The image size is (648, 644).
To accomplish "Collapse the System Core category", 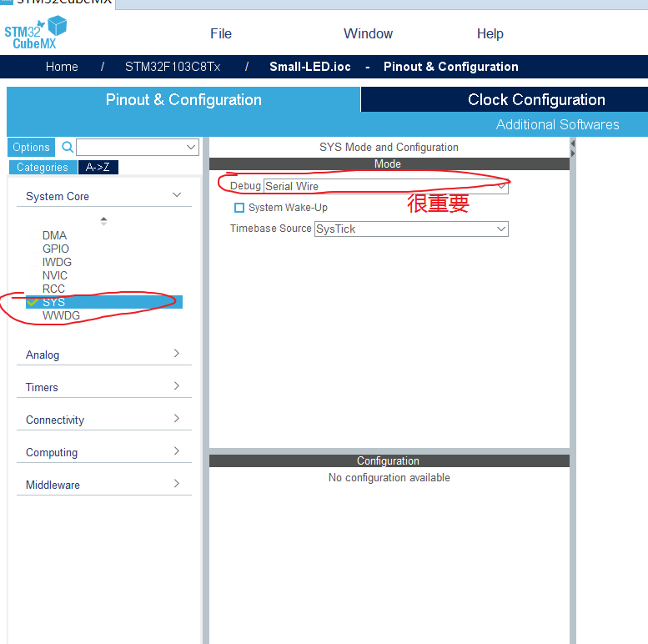I will click(104, 196).
